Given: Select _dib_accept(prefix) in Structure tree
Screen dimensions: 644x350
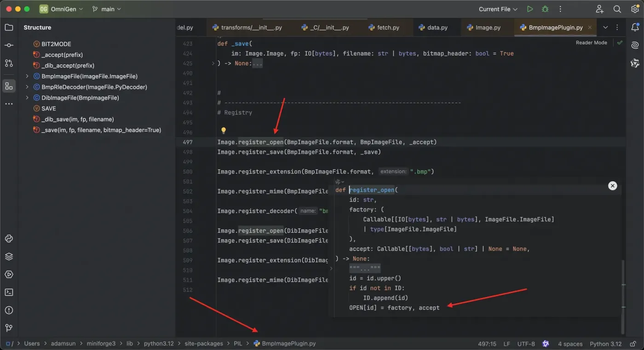Looking at the screenshot, I should (63, 65).
